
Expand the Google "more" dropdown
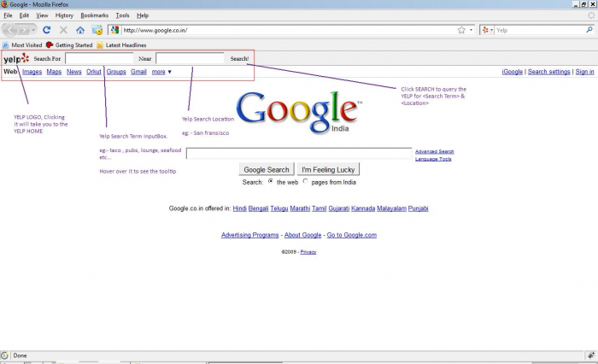[161, 72]
